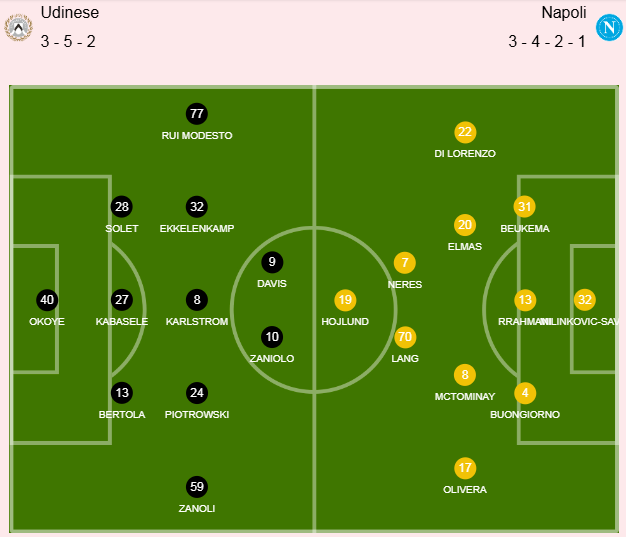
Task: Select Zaniolo's number 10 badge
Action: (x=272, y=337)
